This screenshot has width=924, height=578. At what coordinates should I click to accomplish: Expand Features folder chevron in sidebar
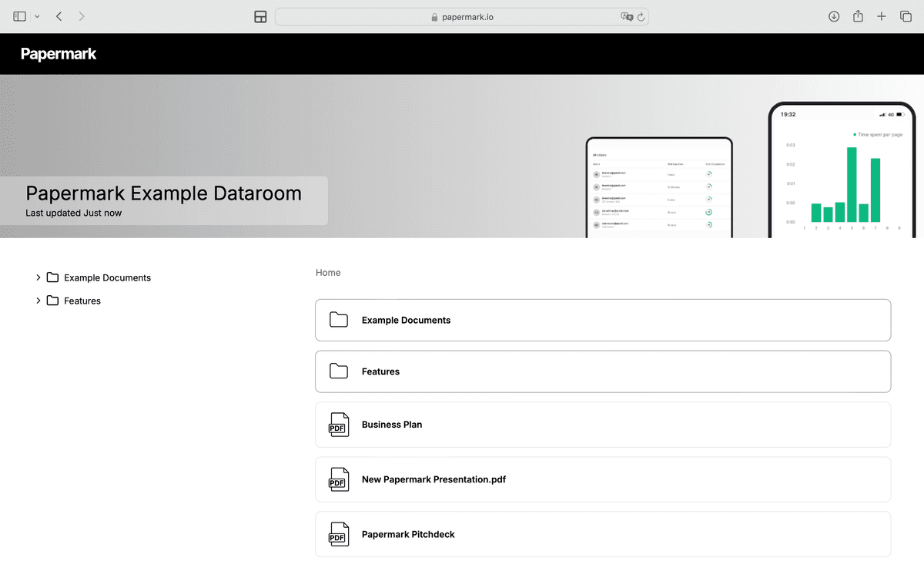(x=38, y=301)
